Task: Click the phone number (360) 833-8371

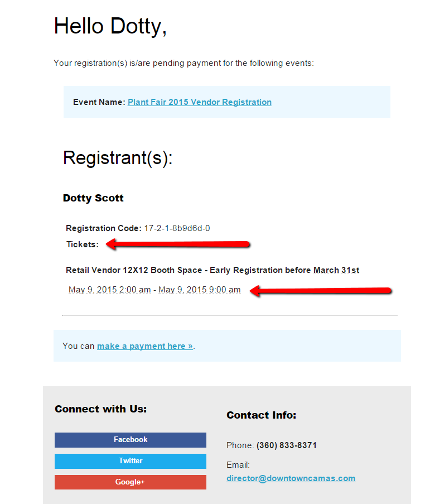Action: 287,445
